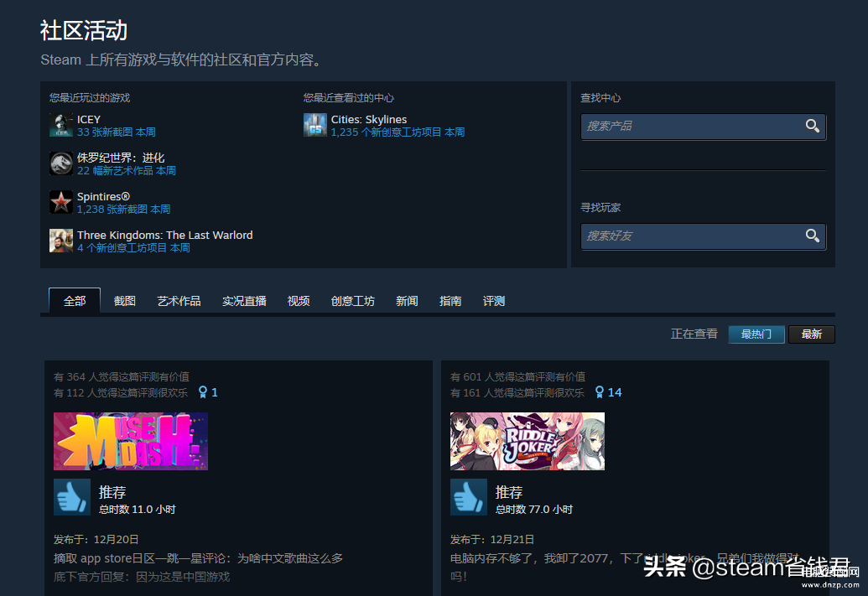The width and height of the screenshot is (868, 596).
Task: Click 推荐 on the Muse Dash review
Action: pyautogui.click(x=112, y=492)
